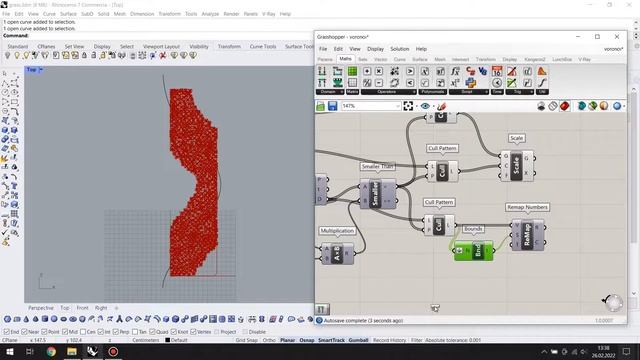Click the red recording app taskbar icon

click(113, 351)
